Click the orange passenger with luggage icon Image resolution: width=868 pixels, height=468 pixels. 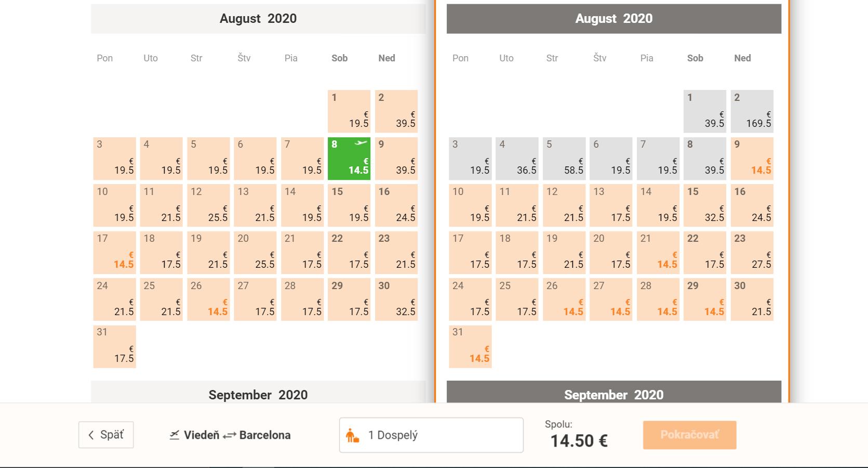click(x=353, y=435)
